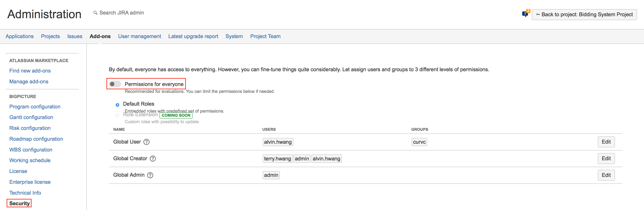This screenshot has width=644, height=210.
Task: Click the search magnifier icon
Action: tap(95, 13)
